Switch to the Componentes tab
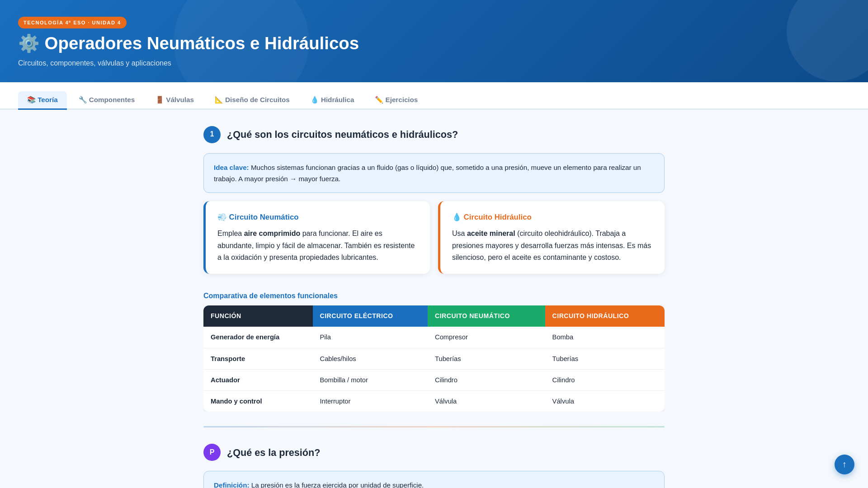Viewport: 868px width, 488px height. pos(107,100)
